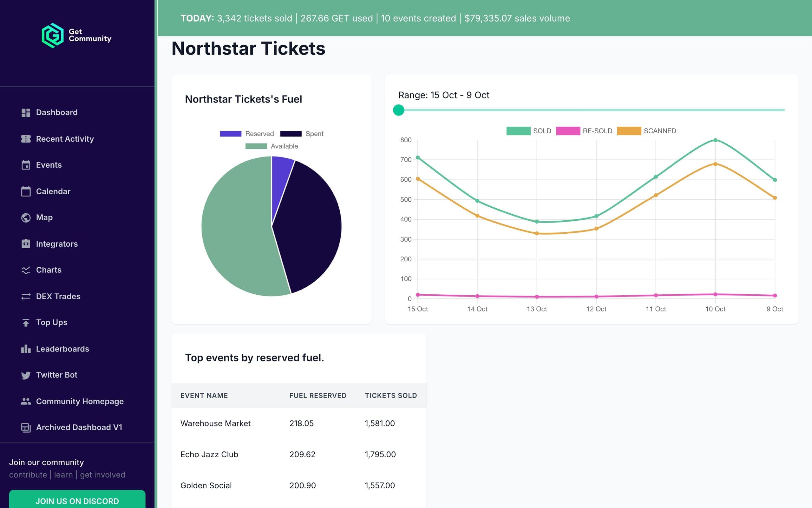Click the Calendar icon in sidebar
812x508 pixels.
click(x=26, y=191)
